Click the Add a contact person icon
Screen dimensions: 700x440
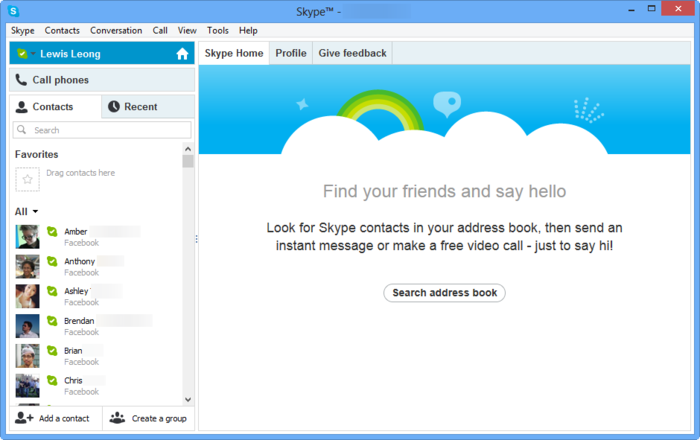[25, 418]
